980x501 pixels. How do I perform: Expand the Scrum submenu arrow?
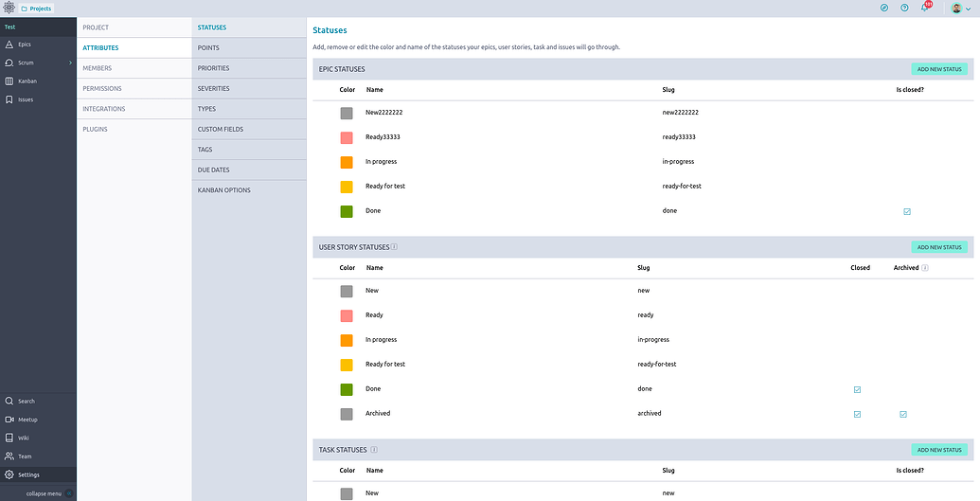70,63
